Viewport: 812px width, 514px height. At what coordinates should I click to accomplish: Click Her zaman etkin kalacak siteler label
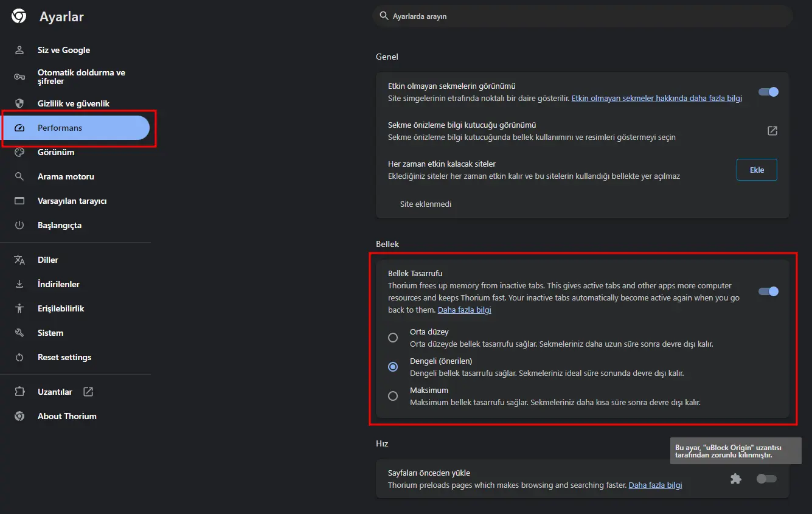(442, 164)
